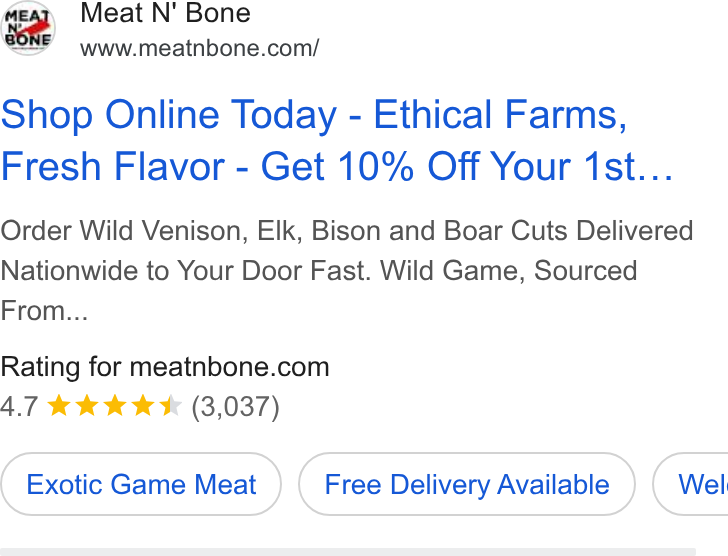Image resolution: width=728 pixels, height=556 pixels.
Task: Select the Free Delivery Available chip
Action: [x=467, y=484]
